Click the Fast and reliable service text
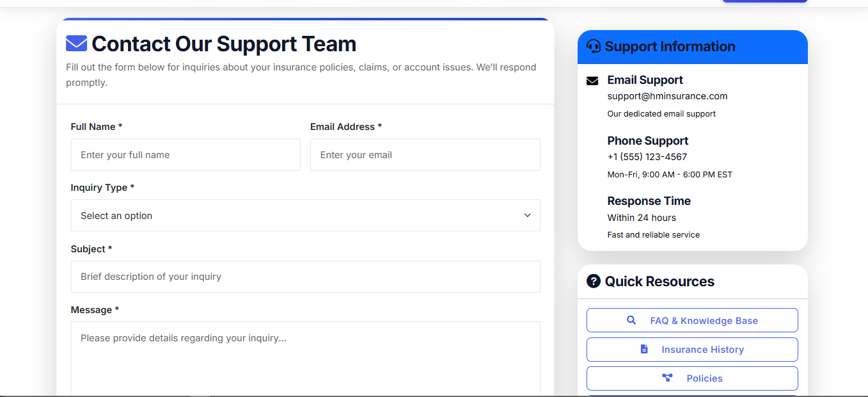Image resolution: width=868 pixels, height=397 pixels. [x=653, y=235]
